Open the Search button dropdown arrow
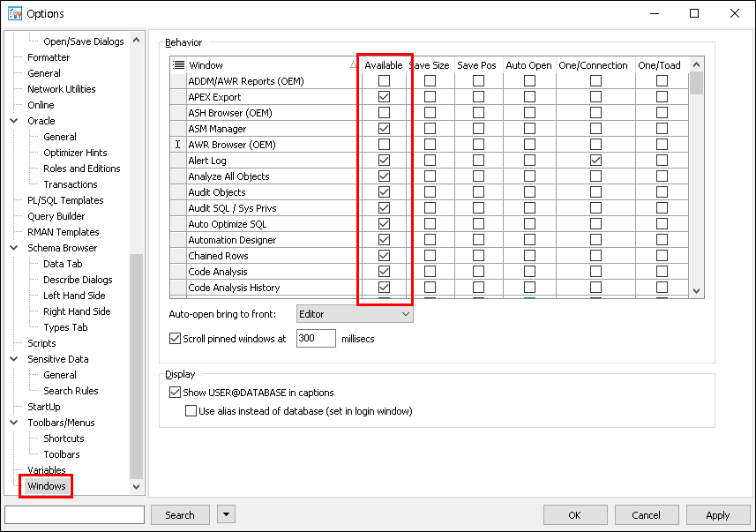The width and height of the screenshot is (756, 532). pyautogui.click(x=226, y=514)
